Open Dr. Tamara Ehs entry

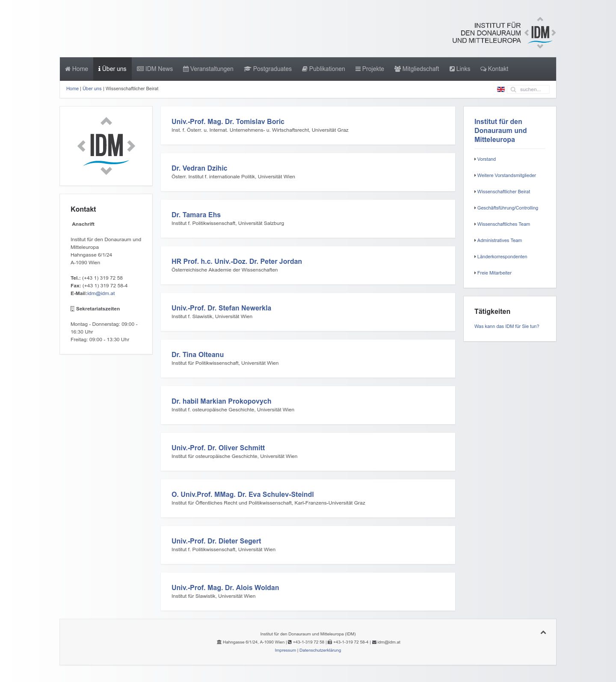196,215
